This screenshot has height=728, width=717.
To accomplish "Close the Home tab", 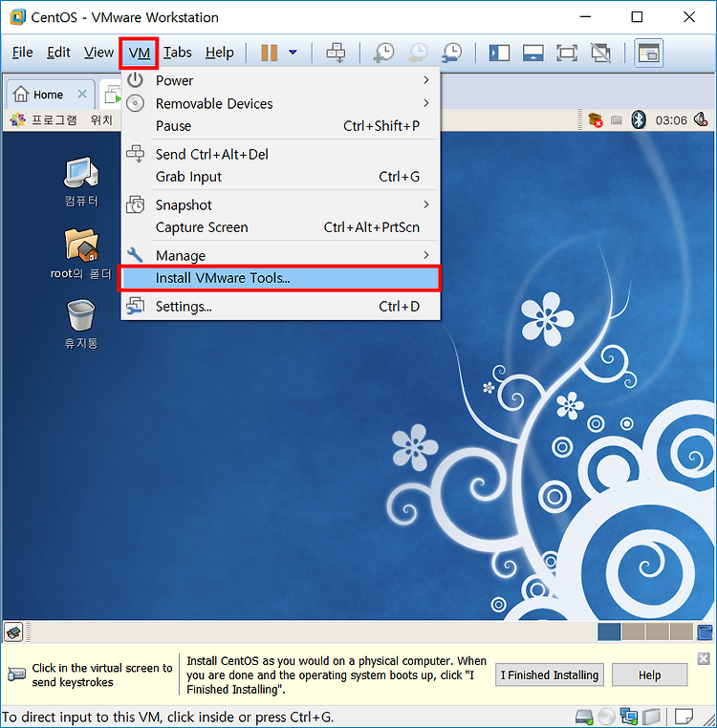I will click(x=82, y=94).
